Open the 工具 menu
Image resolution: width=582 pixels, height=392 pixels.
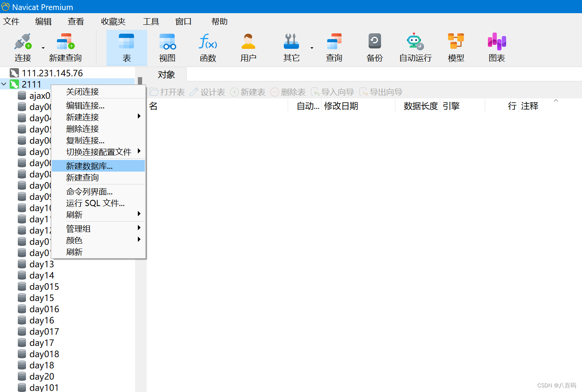151,22
